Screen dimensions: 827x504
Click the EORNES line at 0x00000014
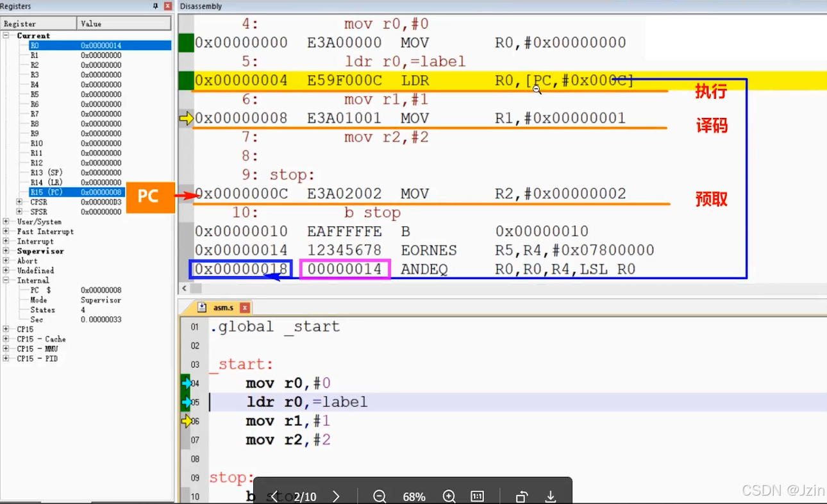coord(424,250)
